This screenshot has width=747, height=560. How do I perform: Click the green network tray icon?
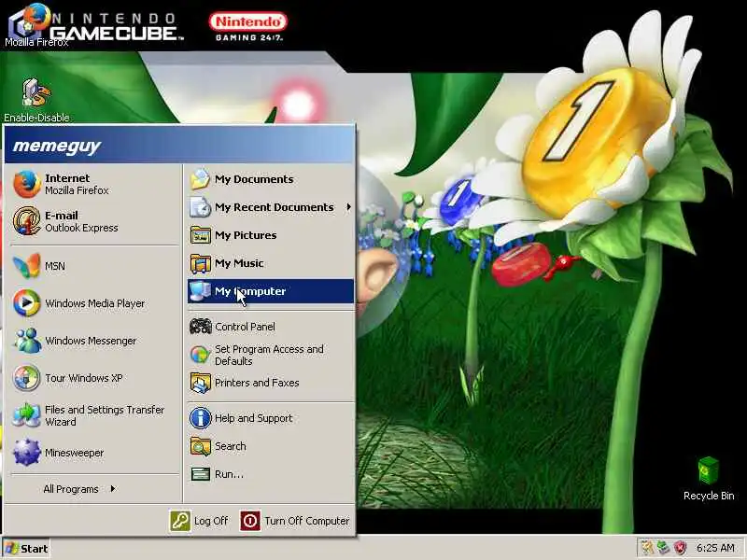(663, 548)
